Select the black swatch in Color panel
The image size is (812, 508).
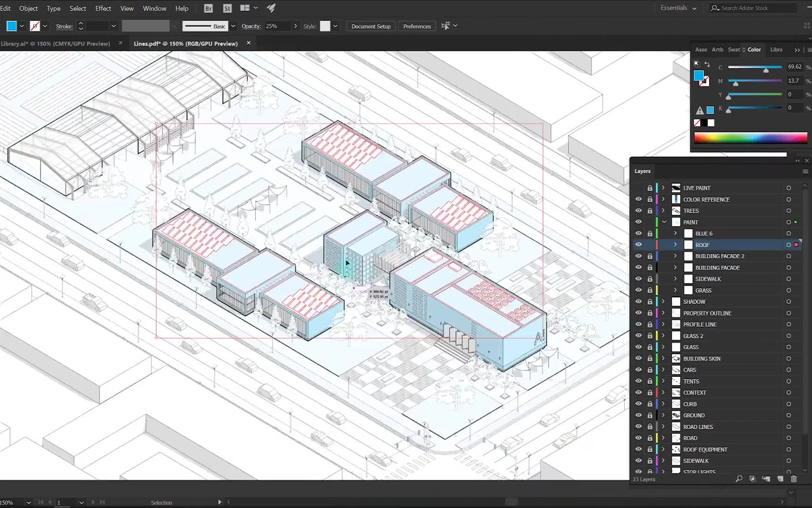tap(704, 123)
